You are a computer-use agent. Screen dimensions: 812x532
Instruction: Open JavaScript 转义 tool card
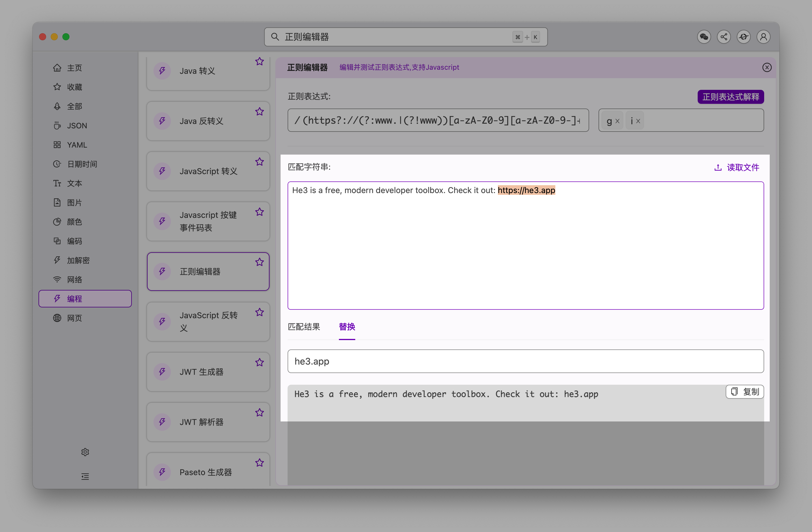click(208, 171)
